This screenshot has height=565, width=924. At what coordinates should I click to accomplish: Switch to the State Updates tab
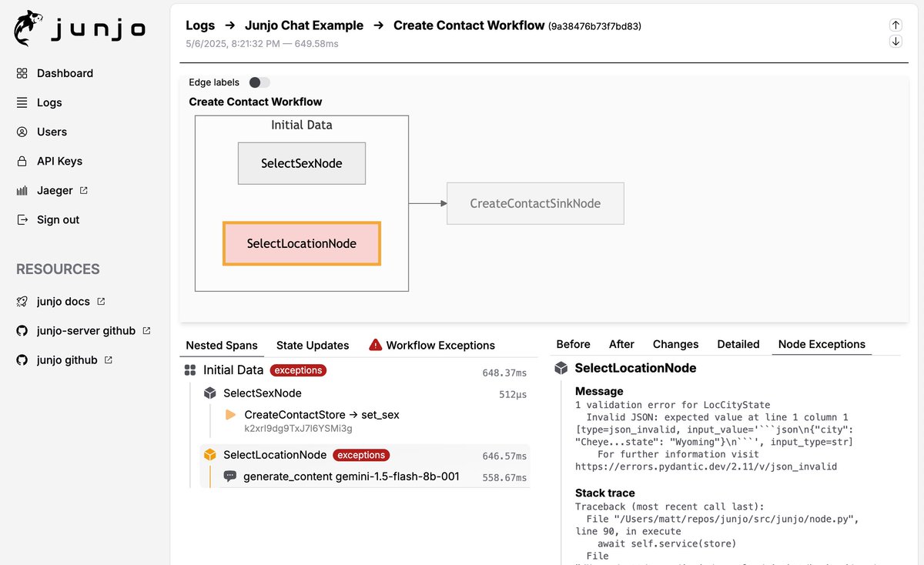click(x=313, y=345)
